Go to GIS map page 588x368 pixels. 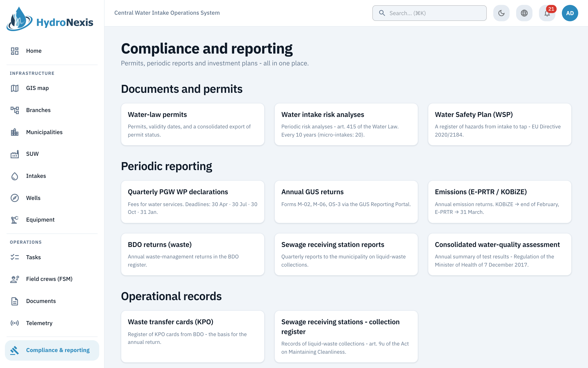[x=52, y=88]
